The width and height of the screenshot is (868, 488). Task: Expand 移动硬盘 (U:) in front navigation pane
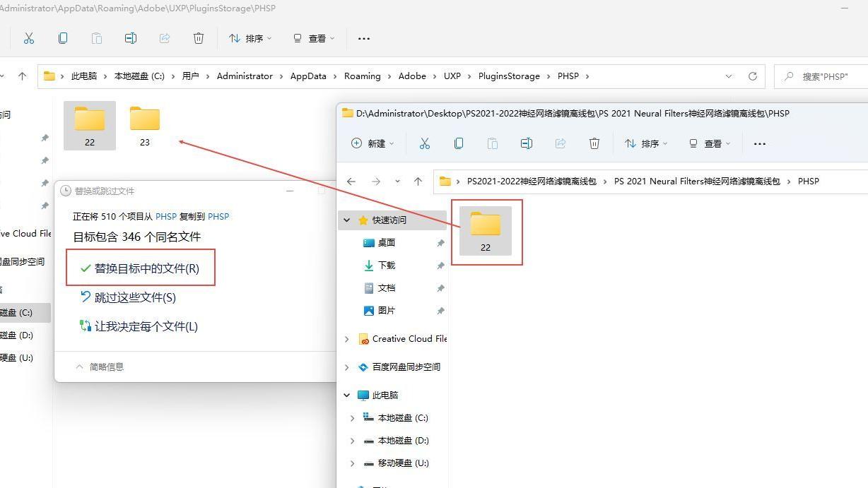(x=353, y=463)
